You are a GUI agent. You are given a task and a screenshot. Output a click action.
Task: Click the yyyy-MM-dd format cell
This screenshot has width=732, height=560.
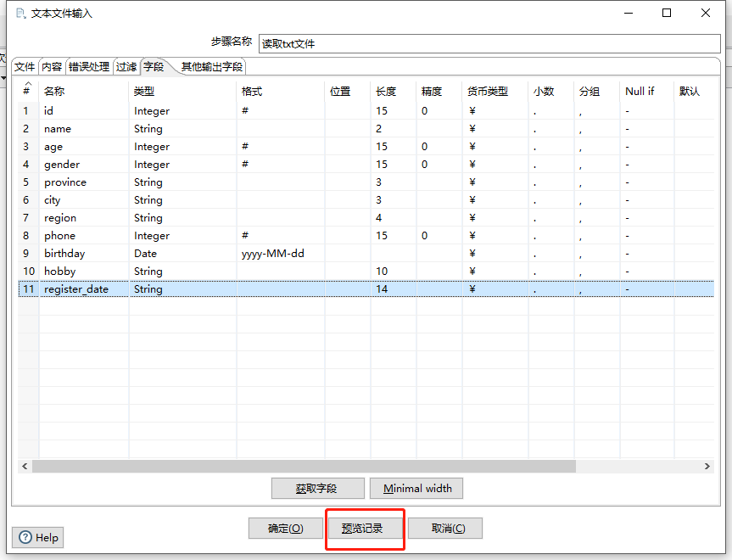(273, 254)
